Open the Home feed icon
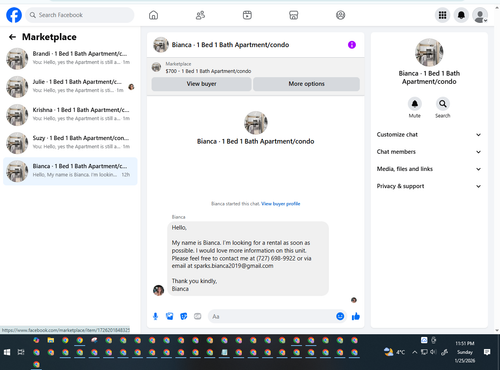Image resolution: width=500 pixels, height=370 pixels. [x=153, y=15]
